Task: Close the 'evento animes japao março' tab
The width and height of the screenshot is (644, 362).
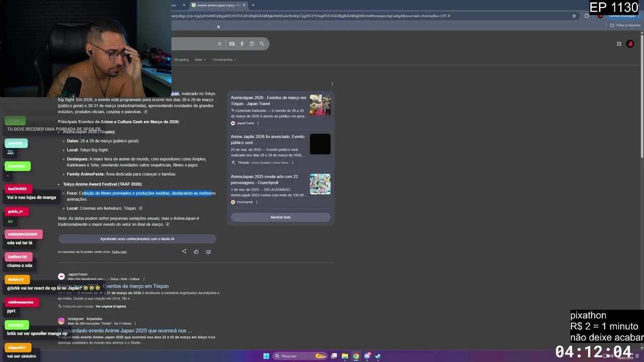Action: 244,5
